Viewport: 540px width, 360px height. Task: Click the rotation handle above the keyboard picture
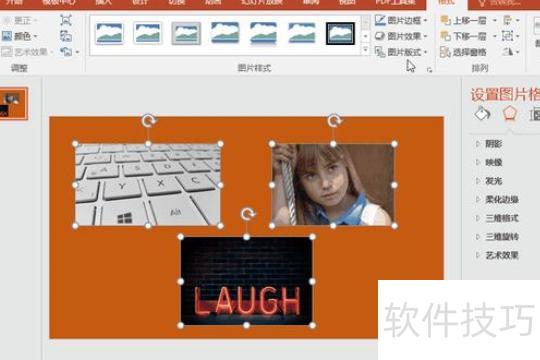tap(148, 121)
